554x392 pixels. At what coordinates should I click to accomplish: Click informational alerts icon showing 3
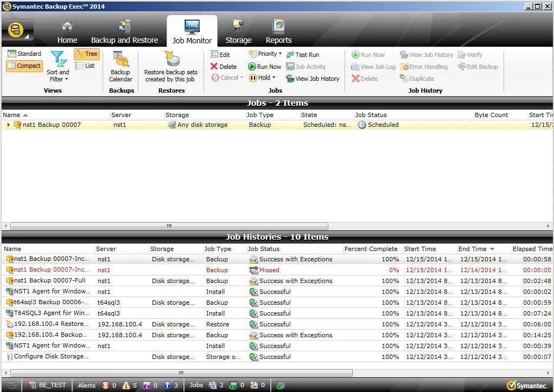(x=168, y=385)
